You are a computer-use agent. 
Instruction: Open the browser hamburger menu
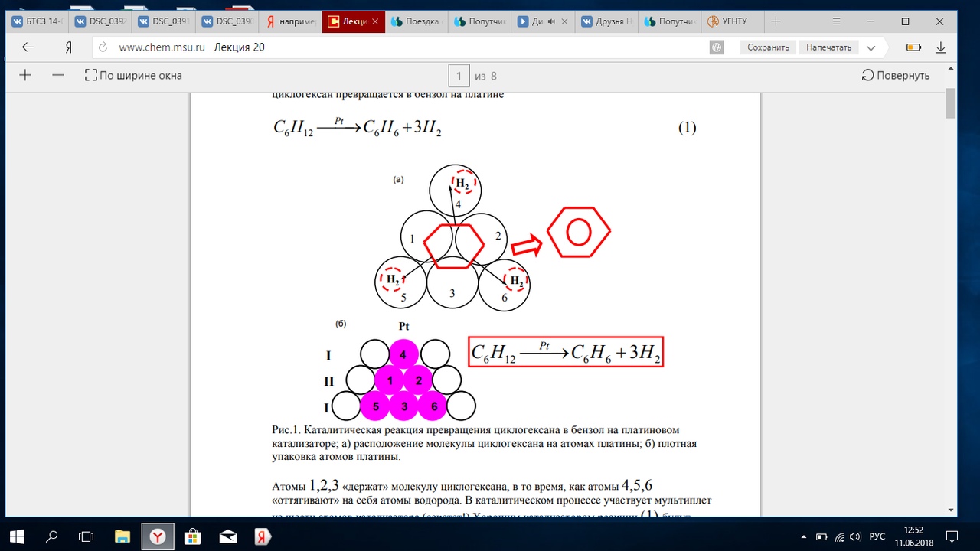coord(837,21)
